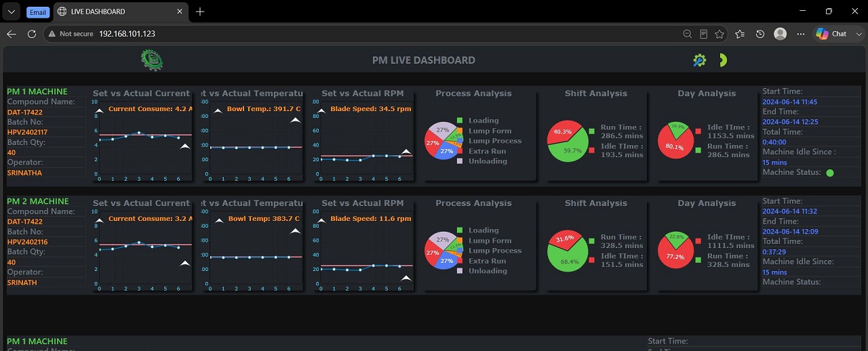868x351 pixels.
Task: Click the end time 2024-06-14 12:09
Action: pyautogui.click(x=790, y=232)
